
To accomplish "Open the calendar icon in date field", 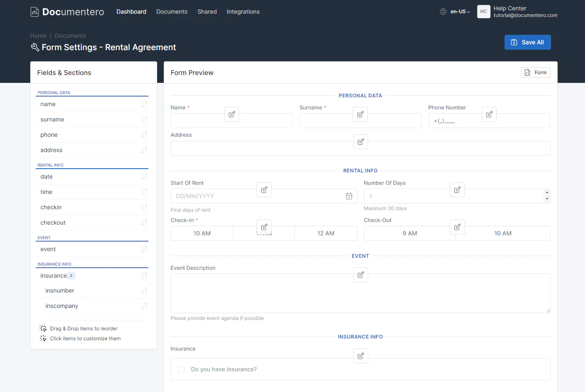I will (x=349, y=196).
